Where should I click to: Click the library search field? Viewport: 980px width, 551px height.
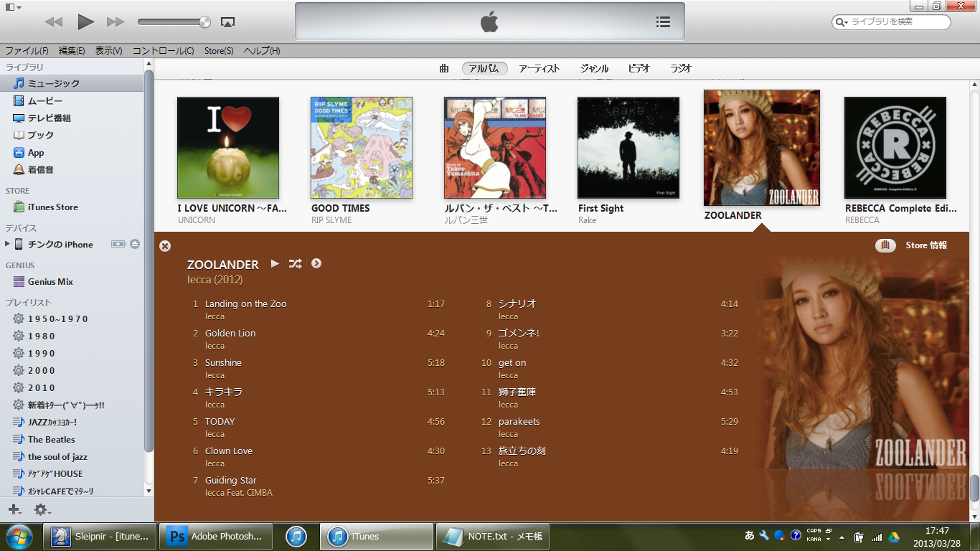coord(891,22)
